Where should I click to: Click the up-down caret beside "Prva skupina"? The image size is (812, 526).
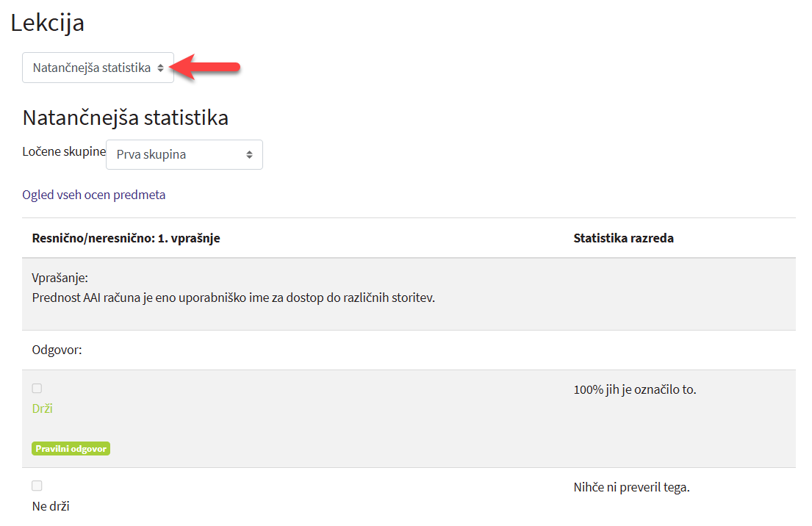pyautogui.click(x=249, y=155)
